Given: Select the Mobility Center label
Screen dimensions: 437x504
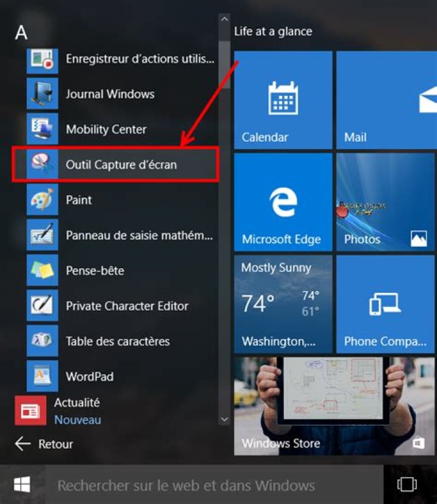Looking at the screenshot, I should click(x=106, y=130).
